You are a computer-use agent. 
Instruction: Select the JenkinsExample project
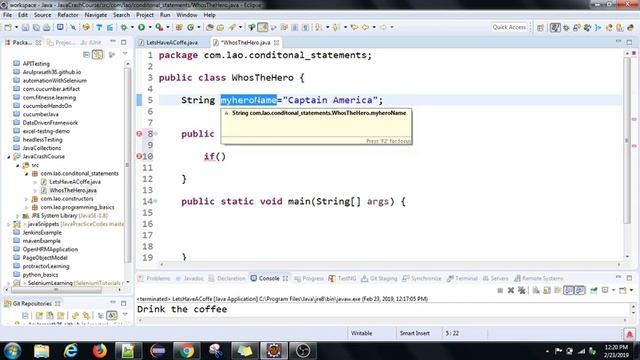click(x=42, y=233)
